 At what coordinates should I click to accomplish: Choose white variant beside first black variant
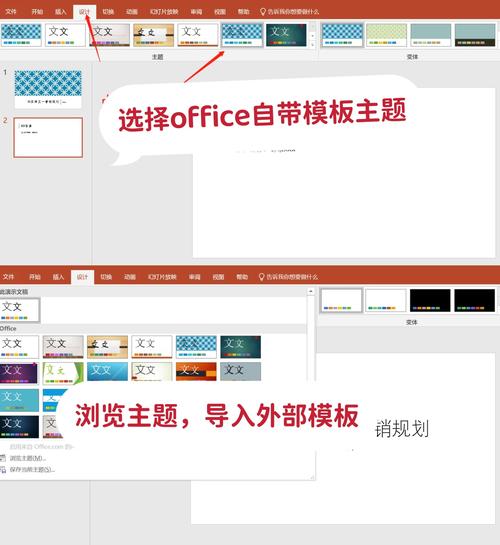tap(386, 300)
